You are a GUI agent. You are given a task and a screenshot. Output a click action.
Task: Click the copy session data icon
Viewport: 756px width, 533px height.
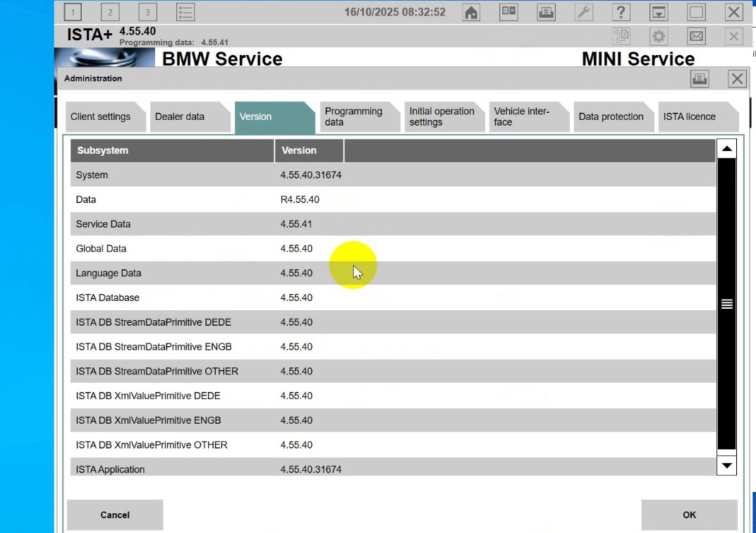coord(621,36)
